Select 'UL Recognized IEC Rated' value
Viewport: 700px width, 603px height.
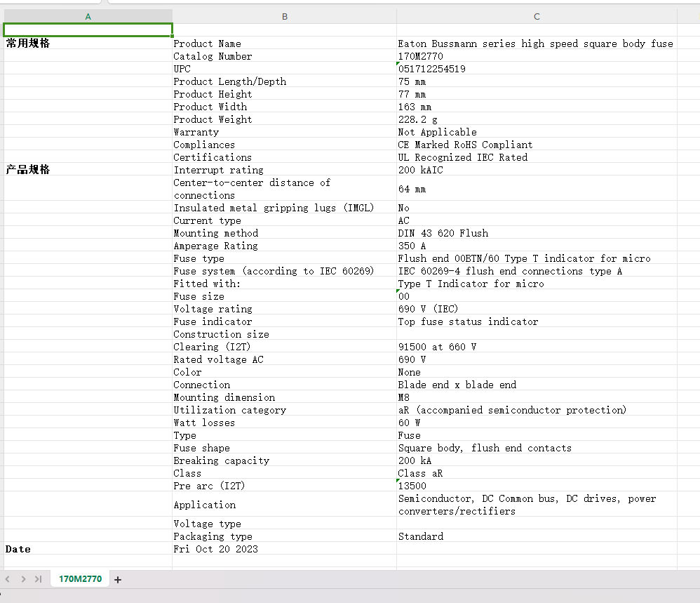pyautogui.click(x=537, y=157)
